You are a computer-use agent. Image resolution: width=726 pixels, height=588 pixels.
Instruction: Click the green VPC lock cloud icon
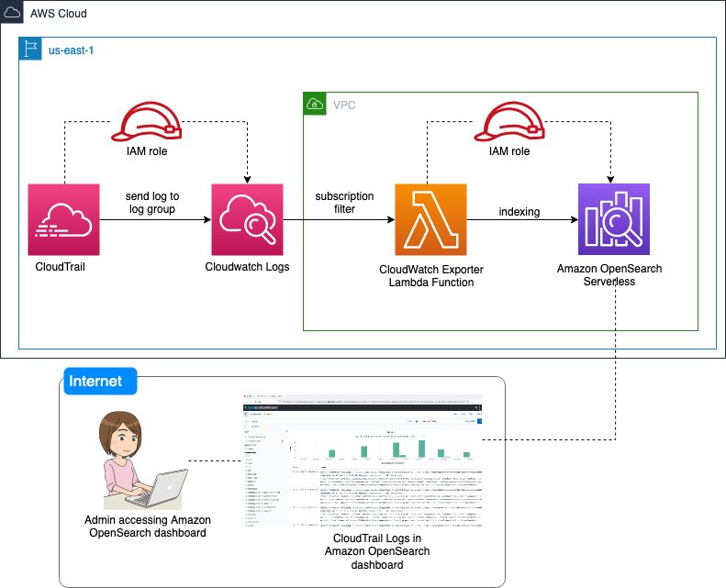[315, 104]
